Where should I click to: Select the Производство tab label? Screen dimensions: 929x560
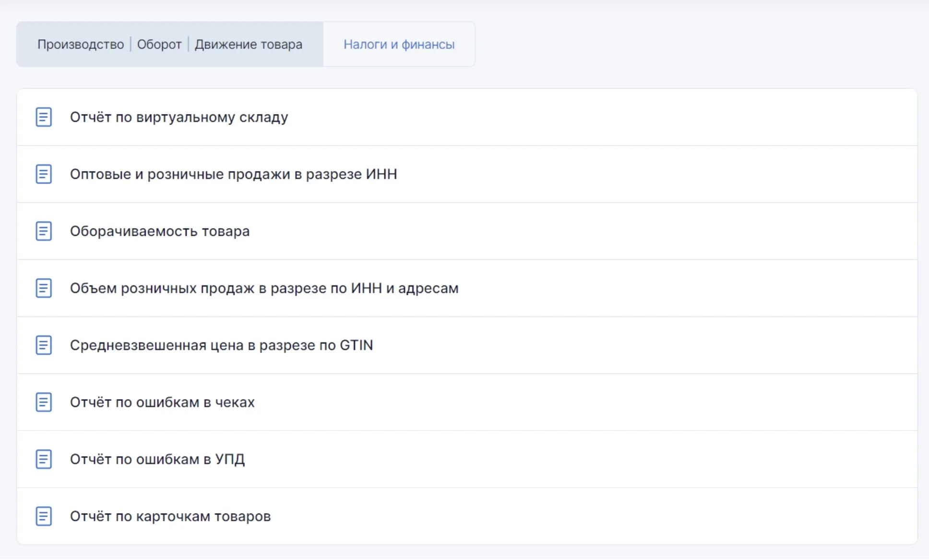[81, 45]
